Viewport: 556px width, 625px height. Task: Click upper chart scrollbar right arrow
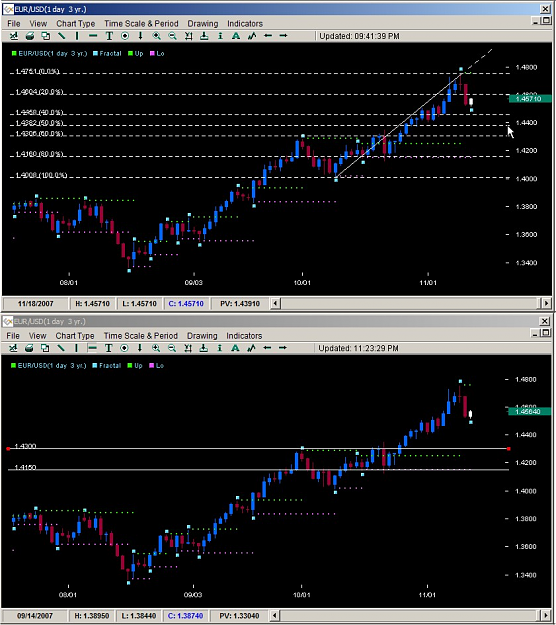(x=546, y=303)
